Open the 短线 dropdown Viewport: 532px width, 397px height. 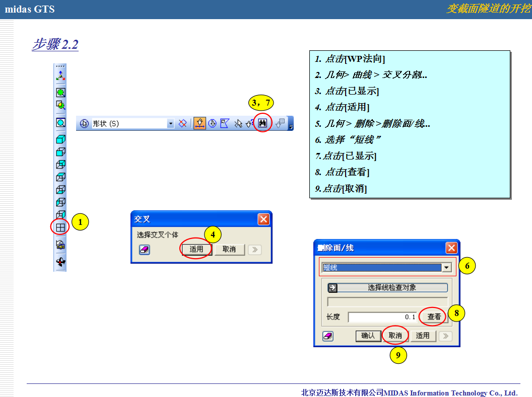(x=446, y=267)
